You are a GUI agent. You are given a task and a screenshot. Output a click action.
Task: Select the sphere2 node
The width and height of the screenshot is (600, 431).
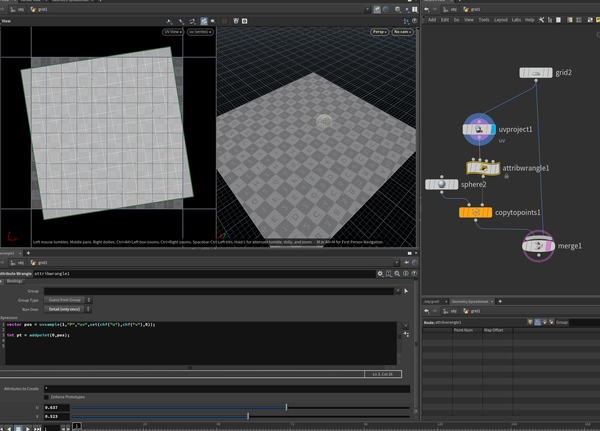tap(441, 184)
